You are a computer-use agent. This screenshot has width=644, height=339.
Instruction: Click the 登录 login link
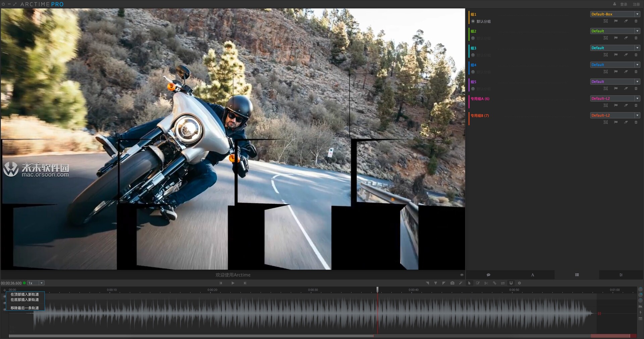coord(624,4)
